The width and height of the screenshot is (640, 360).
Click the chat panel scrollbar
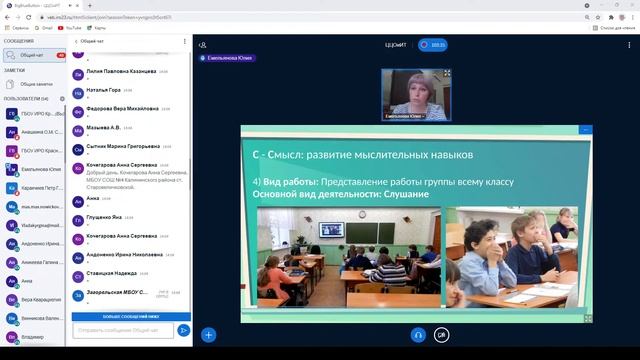[190, 176]
